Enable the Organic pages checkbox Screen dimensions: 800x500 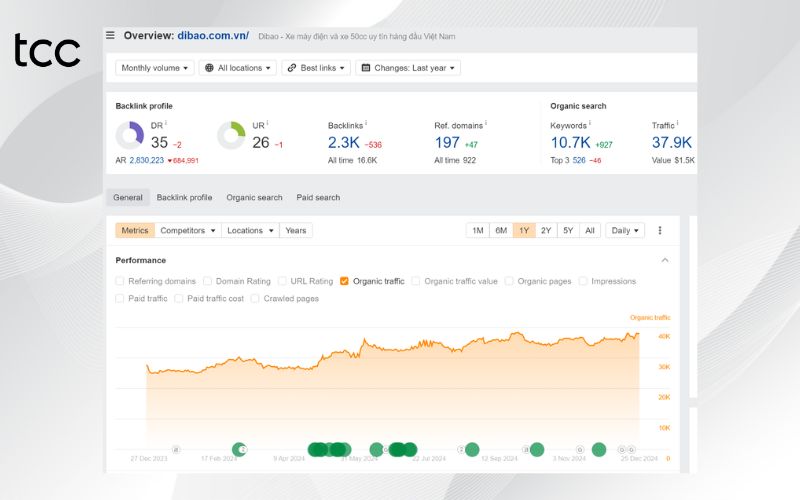click(x=509, y=281)
